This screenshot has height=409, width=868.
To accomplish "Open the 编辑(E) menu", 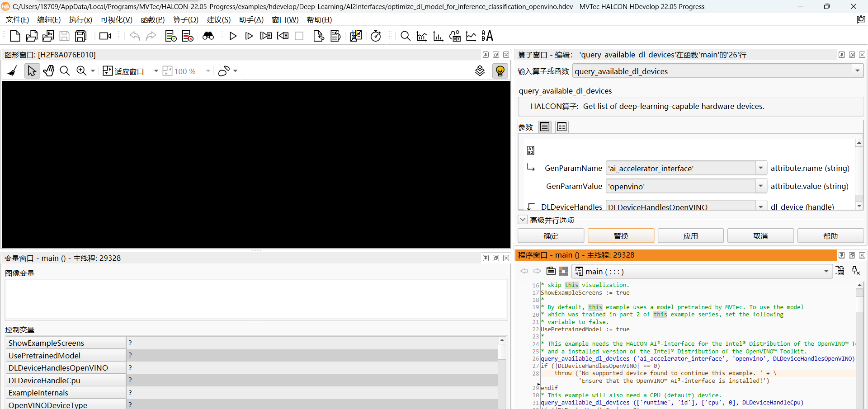I will [49, 20].
